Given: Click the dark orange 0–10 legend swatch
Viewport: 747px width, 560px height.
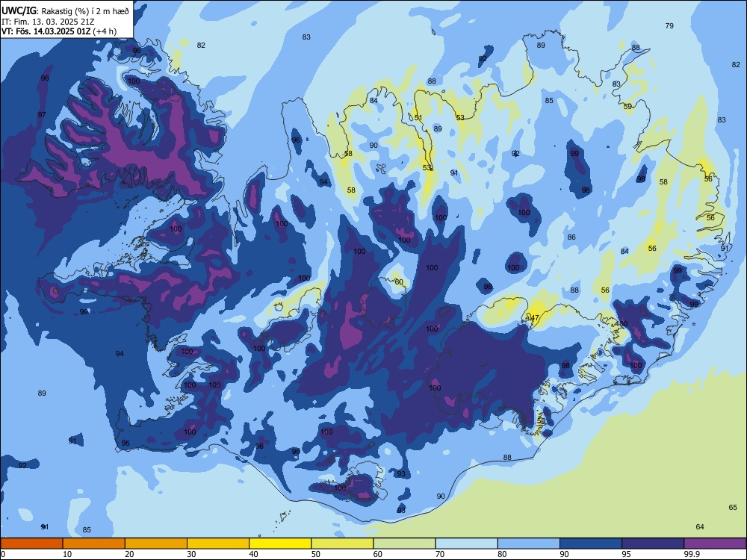Looking at the screenshot, I should pyautogui.click(x=31, y=544).
